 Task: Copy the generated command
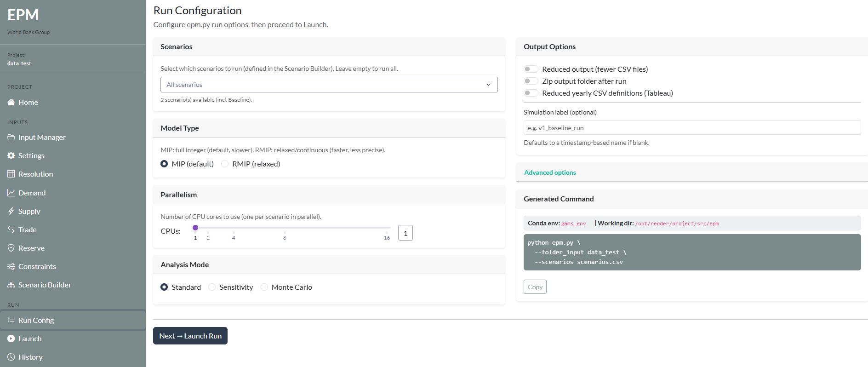535,287
